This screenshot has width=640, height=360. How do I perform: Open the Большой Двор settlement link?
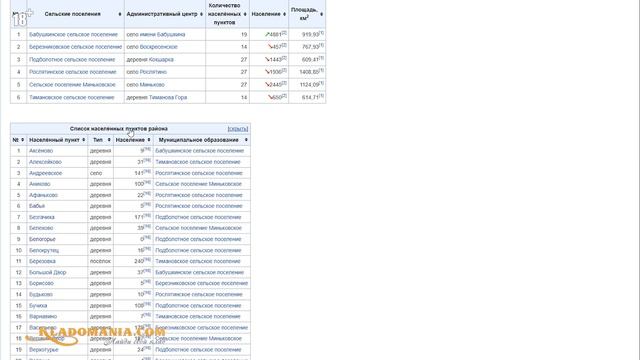47,273
